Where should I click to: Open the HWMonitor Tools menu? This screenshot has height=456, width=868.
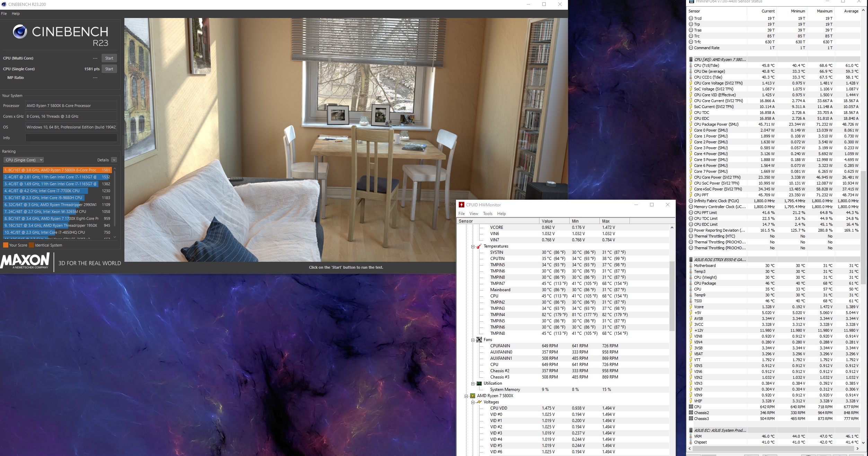tap(488, 214)
